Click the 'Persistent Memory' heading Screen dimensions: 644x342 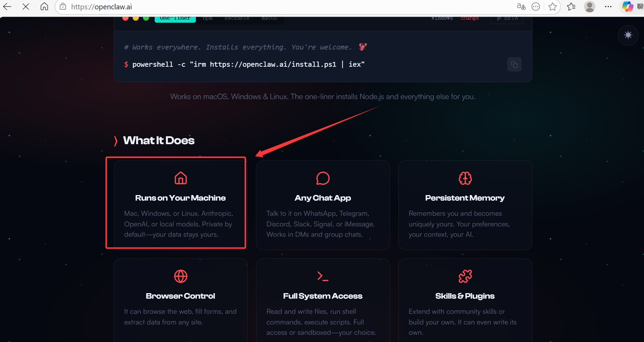(x=465, y=198)
